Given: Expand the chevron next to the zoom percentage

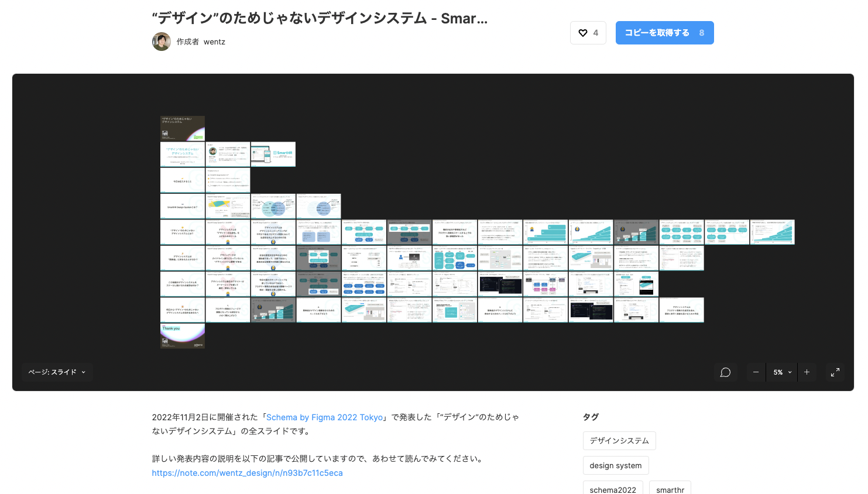Looking at the screenshot, I should pyautogui.click(x=789, y=372).
